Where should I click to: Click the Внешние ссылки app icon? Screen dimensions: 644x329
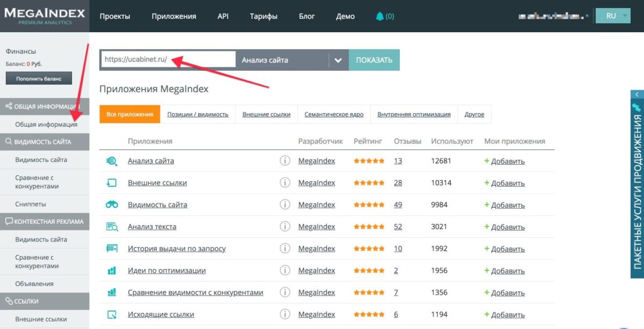tap(112, 182)
